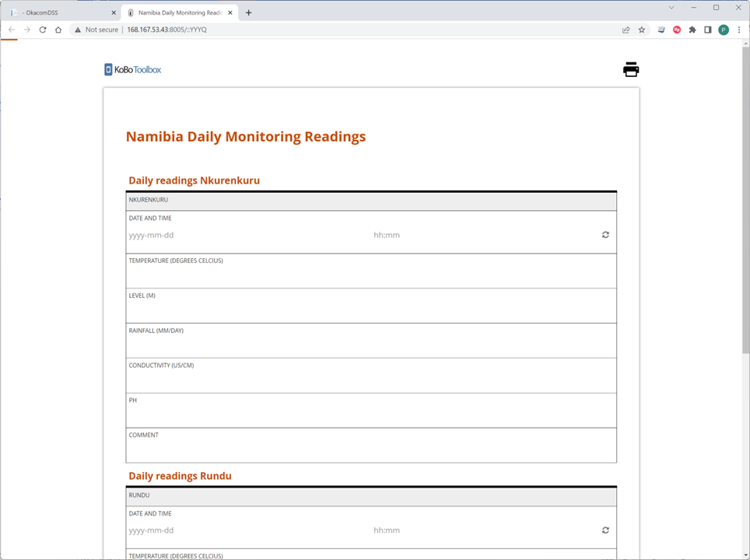Click the address bar URL

point(167,30)
